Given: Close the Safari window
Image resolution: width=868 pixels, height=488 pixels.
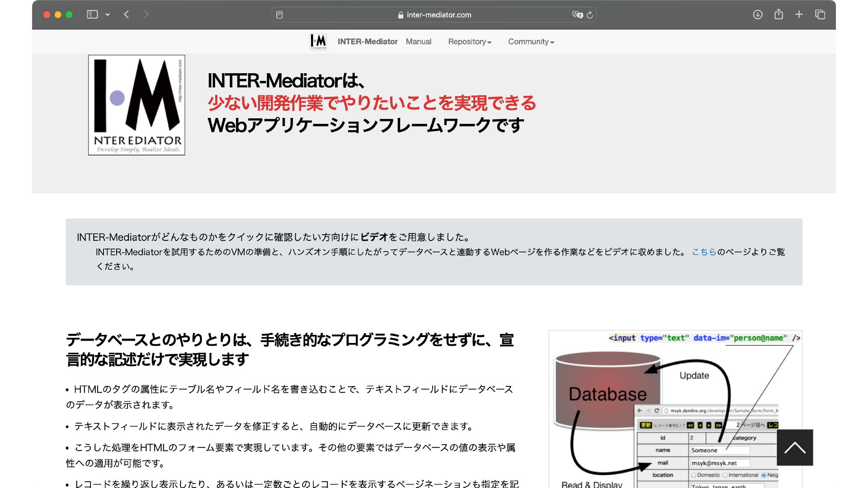Looking at the screenshot, I should pos(47,14).
